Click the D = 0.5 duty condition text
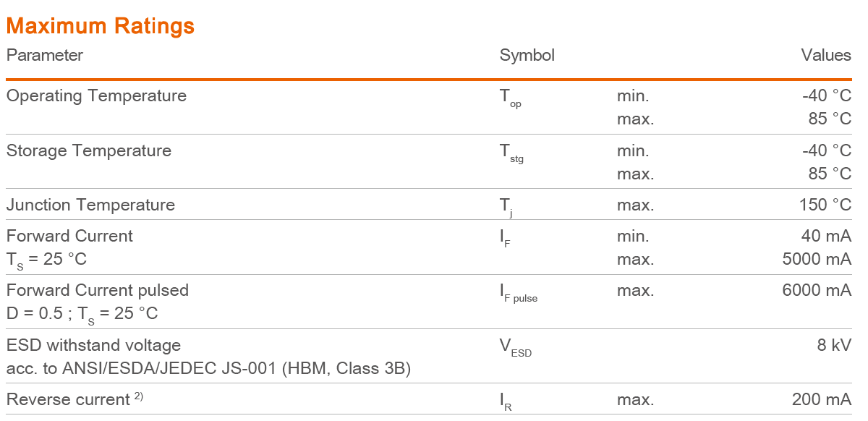 click(35, 314)
